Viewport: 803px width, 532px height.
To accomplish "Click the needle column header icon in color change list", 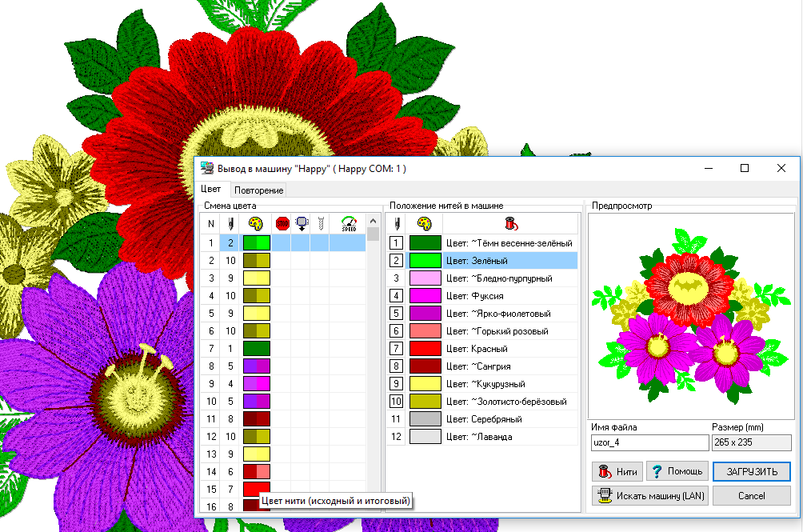I will (230, 224).
